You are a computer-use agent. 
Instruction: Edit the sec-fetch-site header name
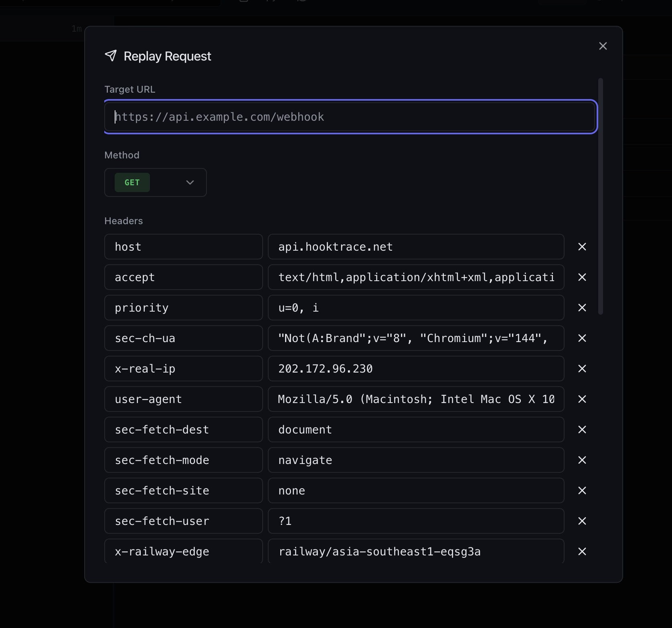tap(183, 490)
